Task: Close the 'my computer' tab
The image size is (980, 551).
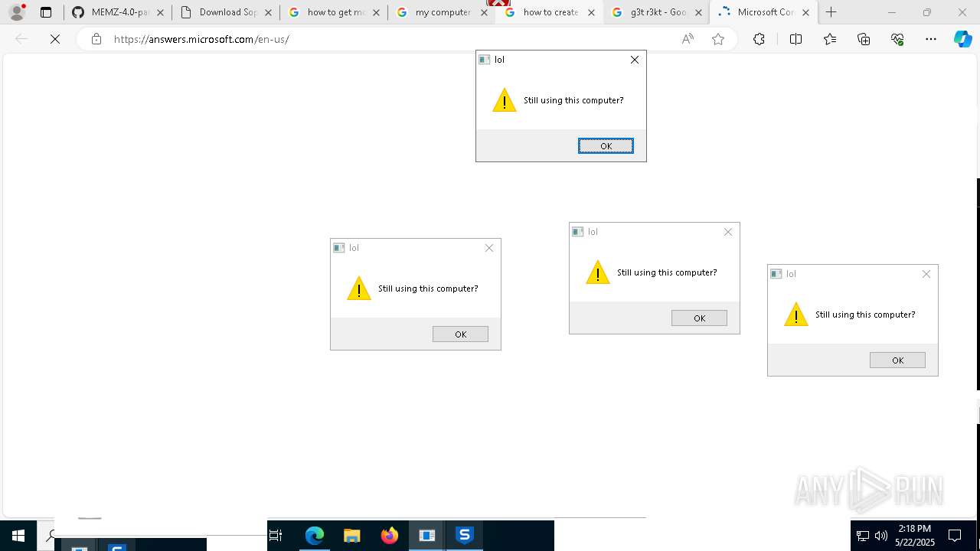Action: 484,12
